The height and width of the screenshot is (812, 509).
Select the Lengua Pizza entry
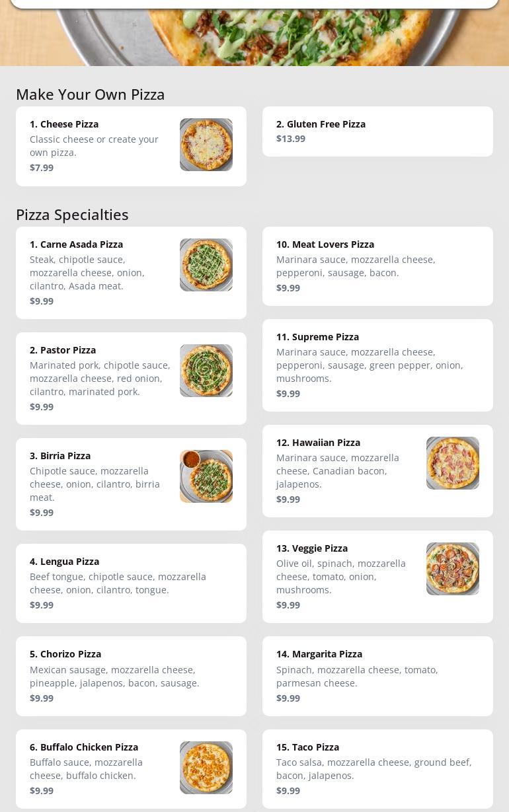click(131, 583)
